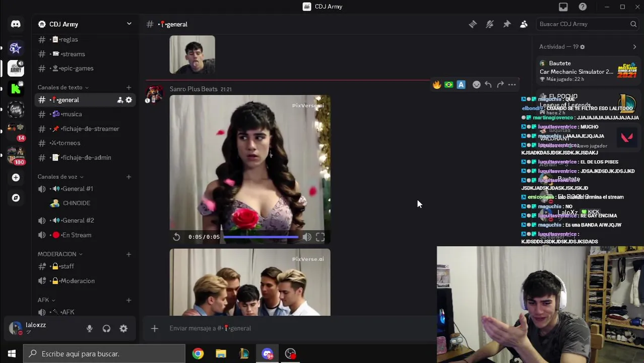Toggle channel notification mute bell
This screenshot has height=363, width=644.
490,24
